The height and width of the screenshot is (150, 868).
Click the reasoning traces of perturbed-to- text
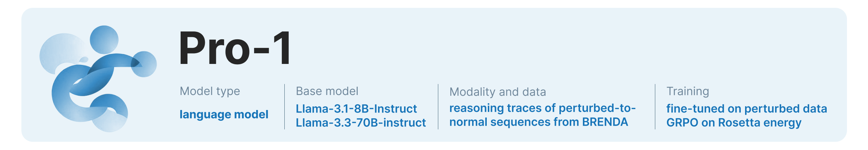(543, 108)
